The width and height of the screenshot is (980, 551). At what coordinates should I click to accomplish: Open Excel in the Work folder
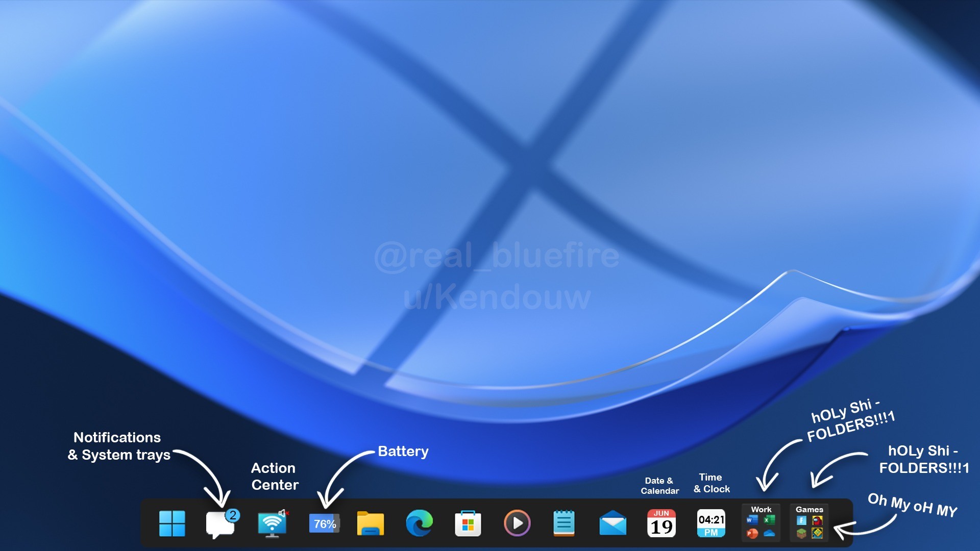[x=769, y=520]
